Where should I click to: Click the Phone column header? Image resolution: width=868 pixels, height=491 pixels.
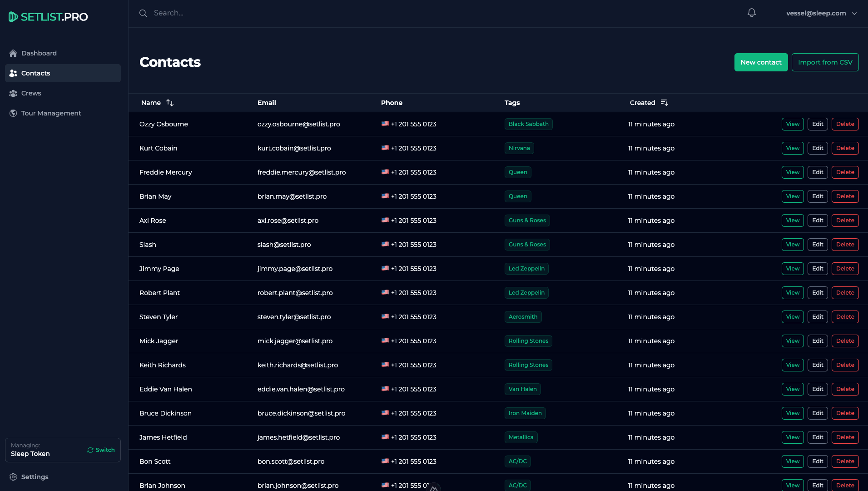coord(392,103)
